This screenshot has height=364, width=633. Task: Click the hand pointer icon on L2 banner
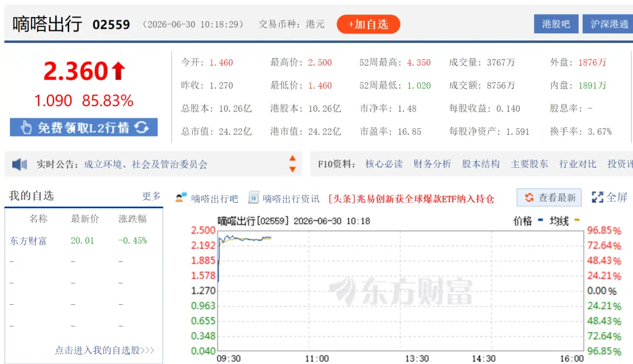[26, 128]
